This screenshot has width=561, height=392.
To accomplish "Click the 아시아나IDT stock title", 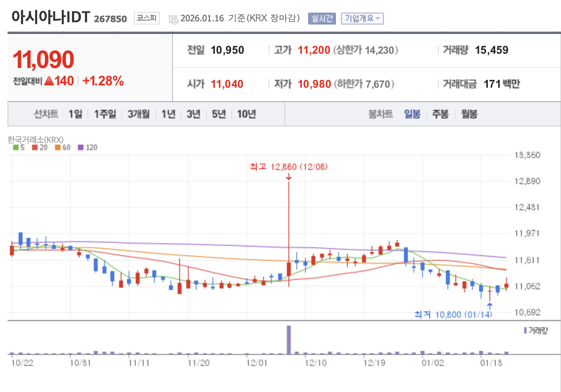I will [51, 17].
